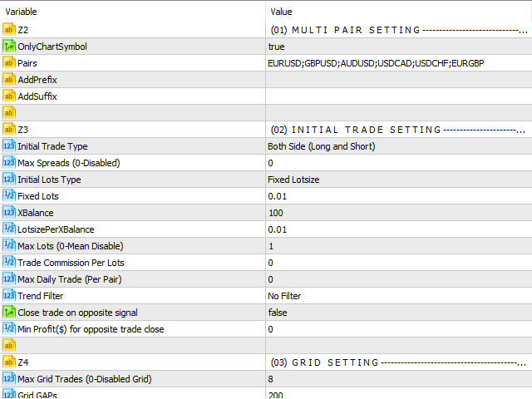The image size is (532, 399).
Task: Click the decimal icon beside Fixed Lots
Action: [9, 196]
